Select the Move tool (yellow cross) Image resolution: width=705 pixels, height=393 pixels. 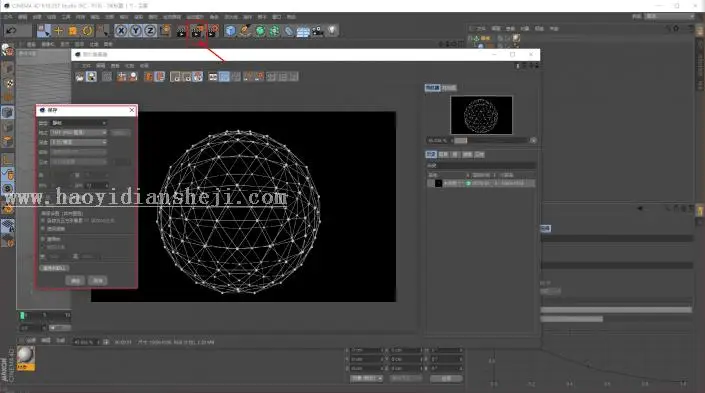58,31
